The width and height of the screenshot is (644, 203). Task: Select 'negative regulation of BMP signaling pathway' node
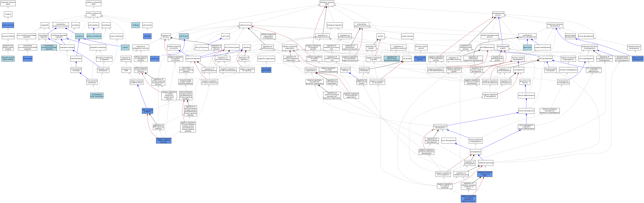(164, 141)
